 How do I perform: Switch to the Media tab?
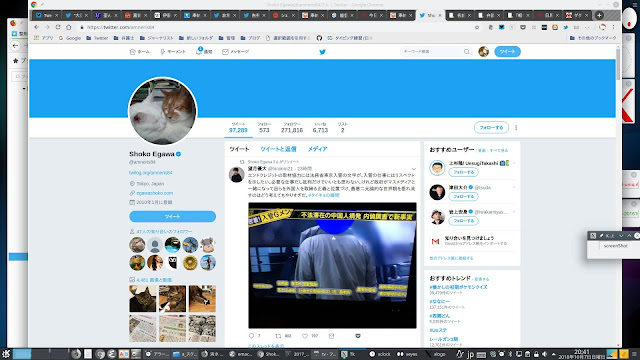pos(318,149)
